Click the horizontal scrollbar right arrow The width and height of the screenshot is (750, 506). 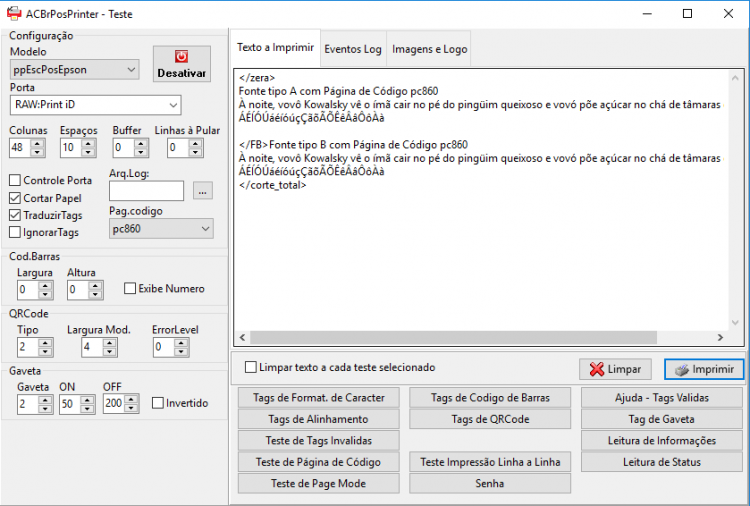coord(720,338)
